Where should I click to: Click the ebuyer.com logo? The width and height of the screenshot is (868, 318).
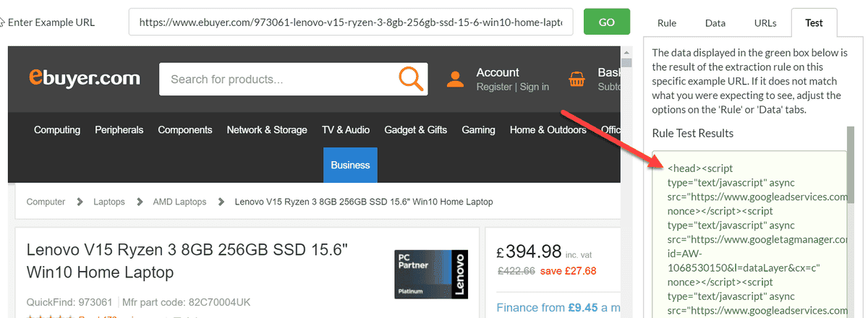coord(84,78)
